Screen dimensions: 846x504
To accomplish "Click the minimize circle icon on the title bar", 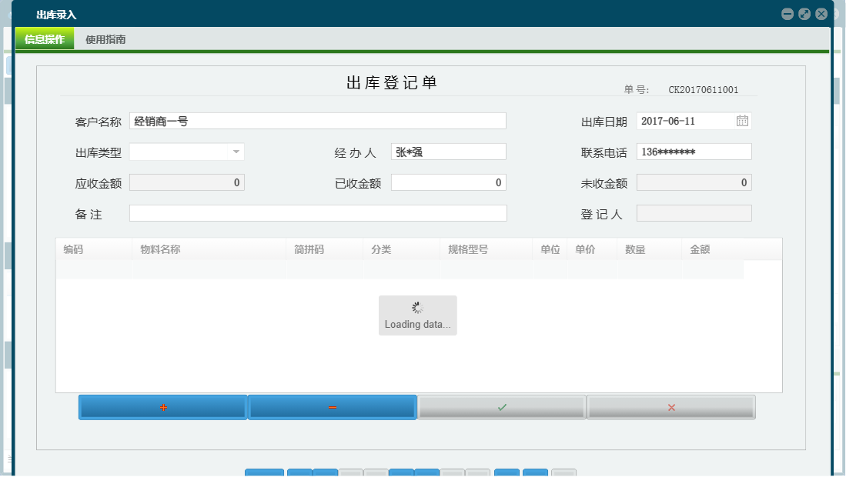I will click(x=787, y=13).
